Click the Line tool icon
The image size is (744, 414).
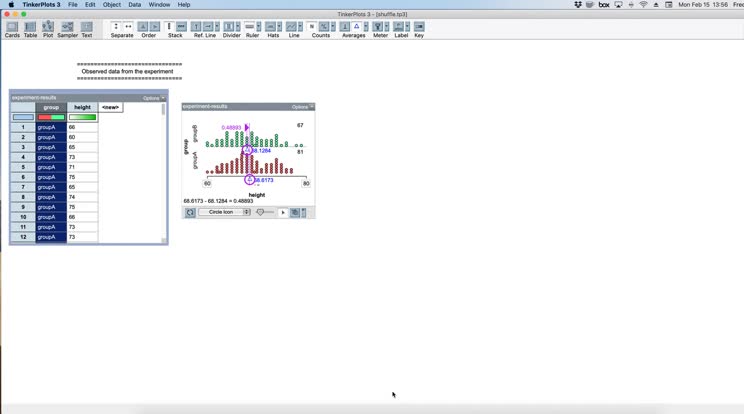pos(291,27)
